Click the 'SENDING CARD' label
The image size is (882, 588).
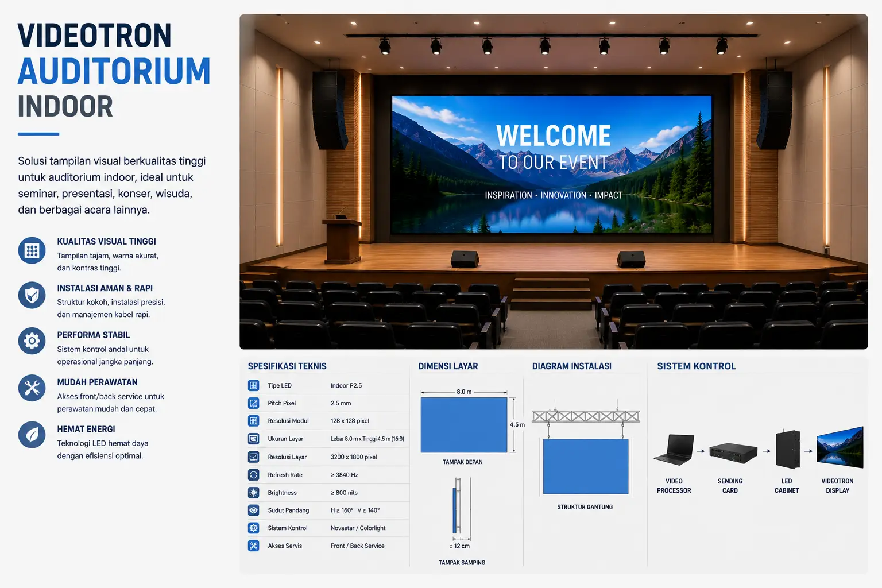(x=730, y=486)
